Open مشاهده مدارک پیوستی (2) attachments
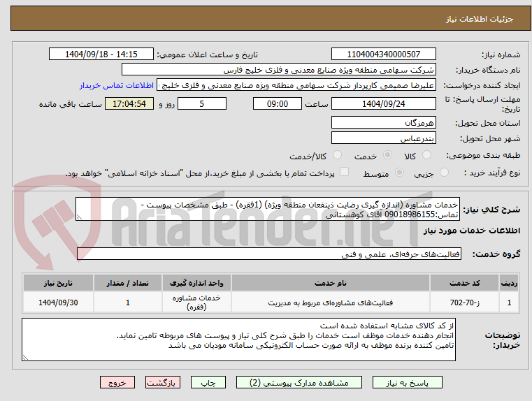 tap(299, 382)
